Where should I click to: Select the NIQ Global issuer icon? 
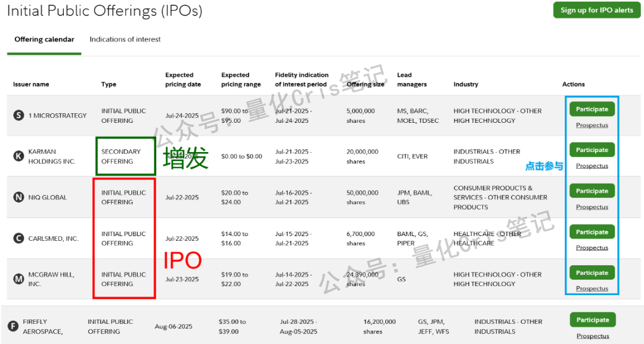(17, 197)
